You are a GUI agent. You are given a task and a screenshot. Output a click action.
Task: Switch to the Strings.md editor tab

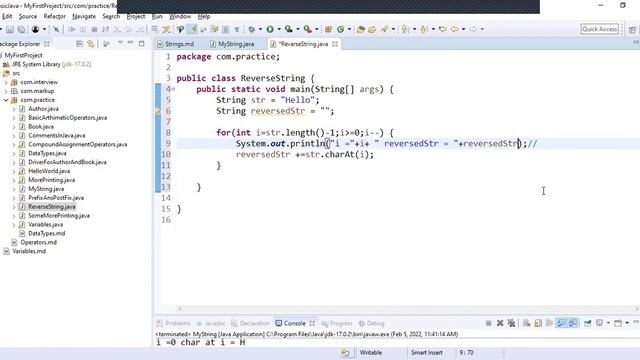pyautogui.click(x=176, y=44)
